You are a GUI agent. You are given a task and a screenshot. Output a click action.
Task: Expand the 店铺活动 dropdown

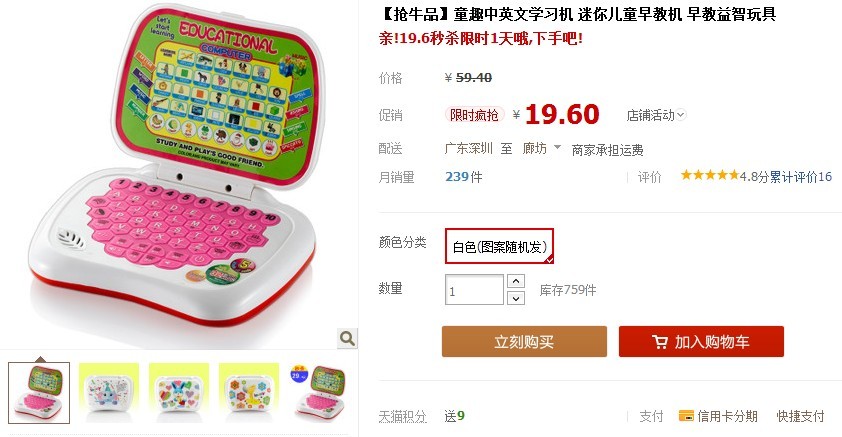tap(656, 115)
